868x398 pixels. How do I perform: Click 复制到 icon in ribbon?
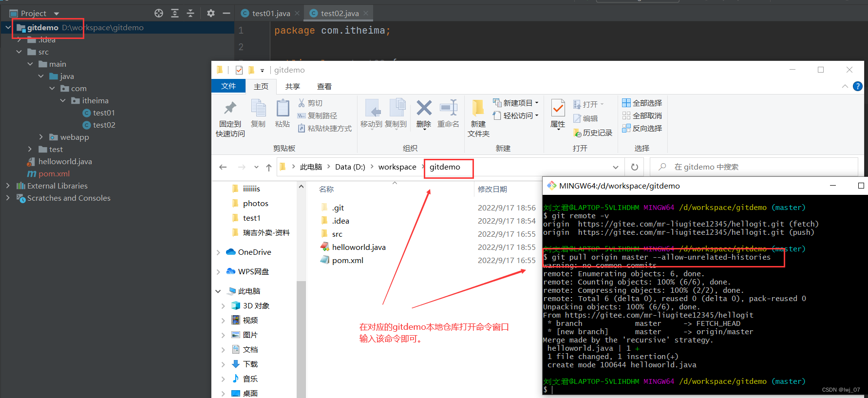pyautogui.click(x=397, y=108)
